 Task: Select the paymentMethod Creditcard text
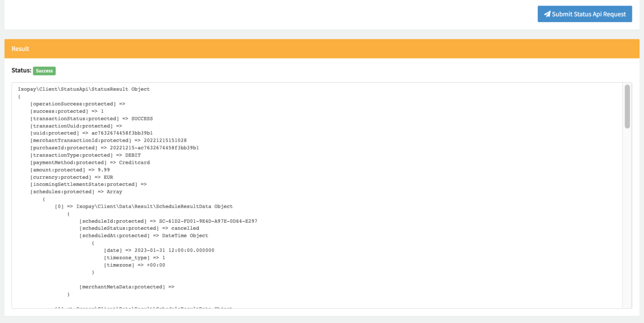[x=134, y=163]
